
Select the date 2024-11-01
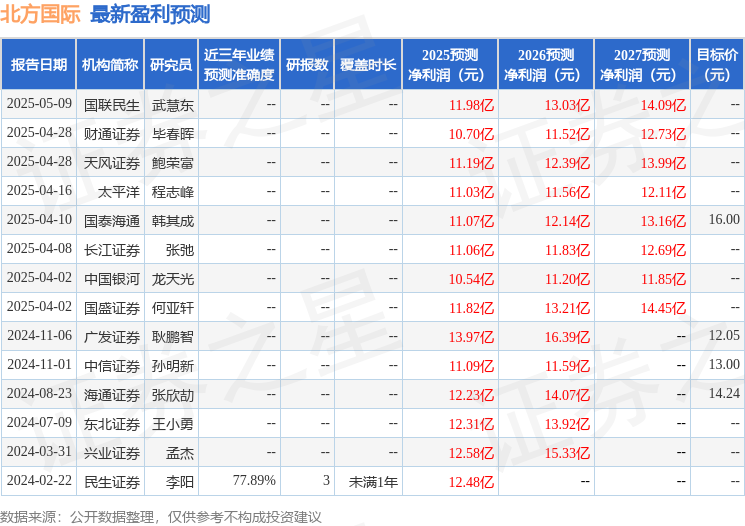(x=39, y=364)
